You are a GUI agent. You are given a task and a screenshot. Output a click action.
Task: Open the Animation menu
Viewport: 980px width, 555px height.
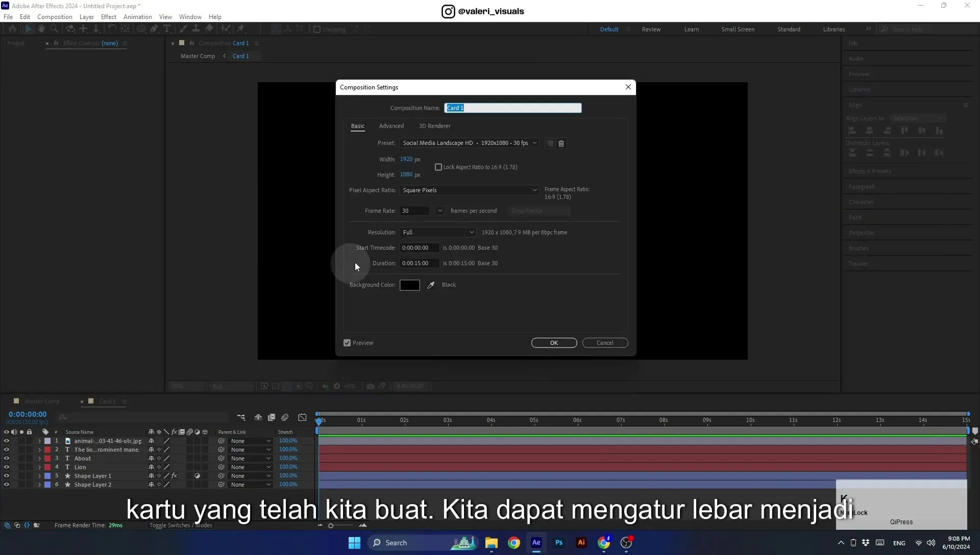click(x=138, y=17)
